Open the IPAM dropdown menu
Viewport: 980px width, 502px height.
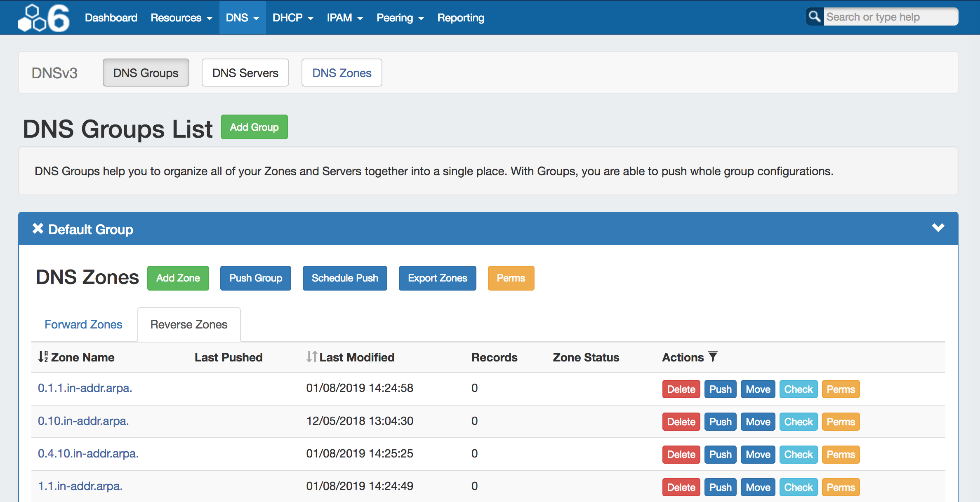click(345, 18)
